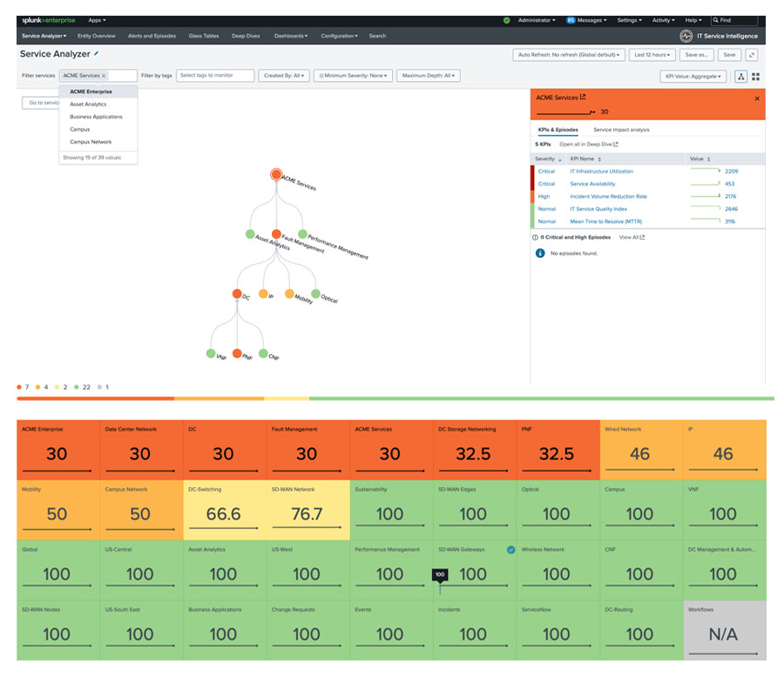Open ACME Services external link icon
Screen dimensions: 784x678
click(583, 97)
